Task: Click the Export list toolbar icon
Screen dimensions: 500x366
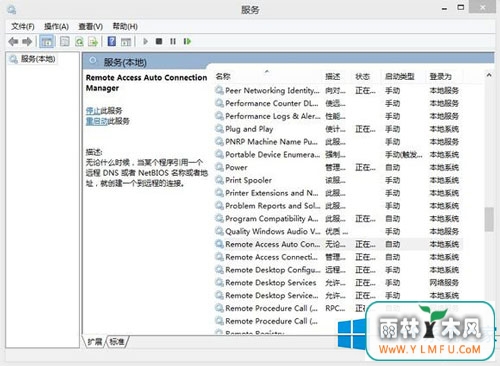Action: click(x=93, y=42)
